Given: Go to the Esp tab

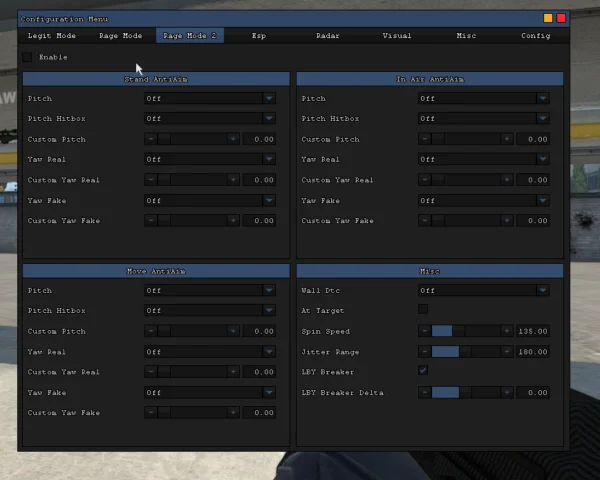Looking at the screenshot, I should (259, 36).
